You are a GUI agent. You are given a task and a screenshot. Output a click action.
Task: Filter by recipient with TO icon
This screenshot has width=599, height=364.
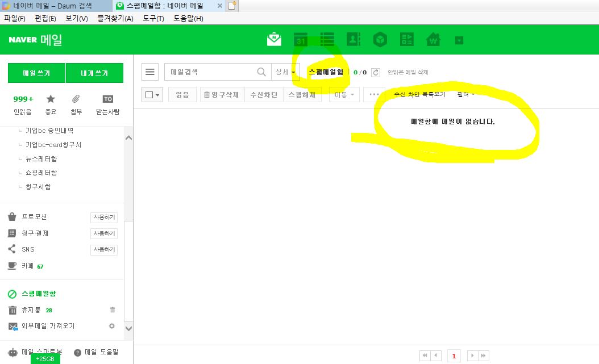[108, 105]
